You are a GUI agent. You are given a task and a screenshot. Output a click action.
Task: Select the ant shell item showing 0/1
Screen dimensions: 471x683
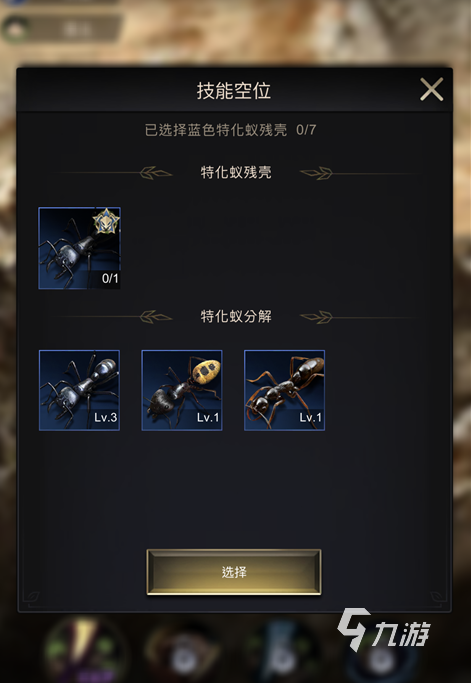click(79, 248)
